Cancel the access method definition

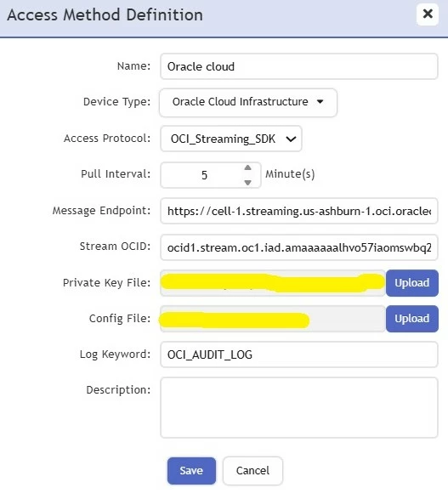coord(252,471)
